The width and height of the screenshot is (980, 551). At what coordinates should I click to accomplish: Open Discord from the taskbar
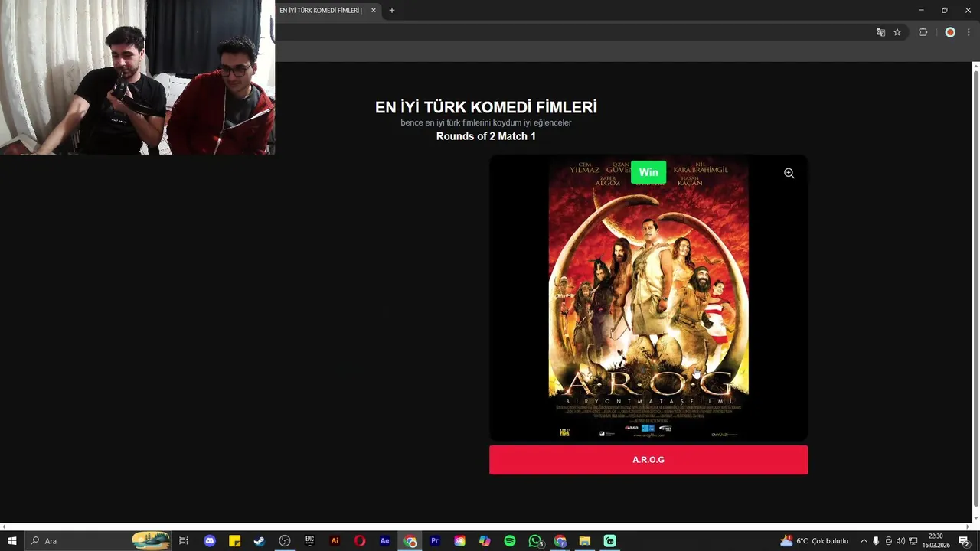210,541
